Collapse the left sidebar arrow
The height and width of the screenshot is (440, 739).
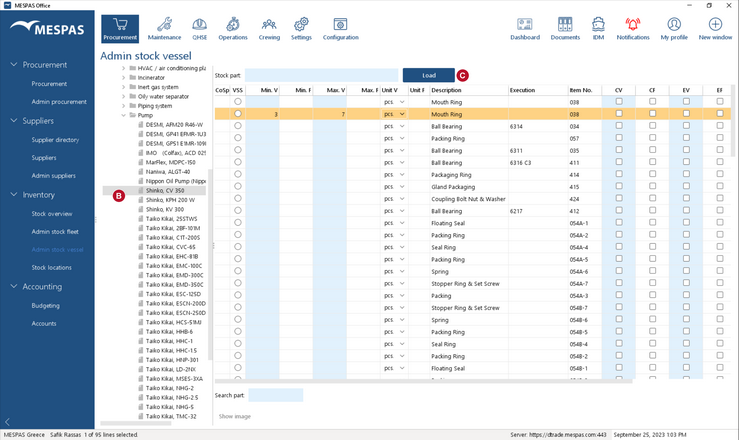pyautogui.click(x=8, y=422)
